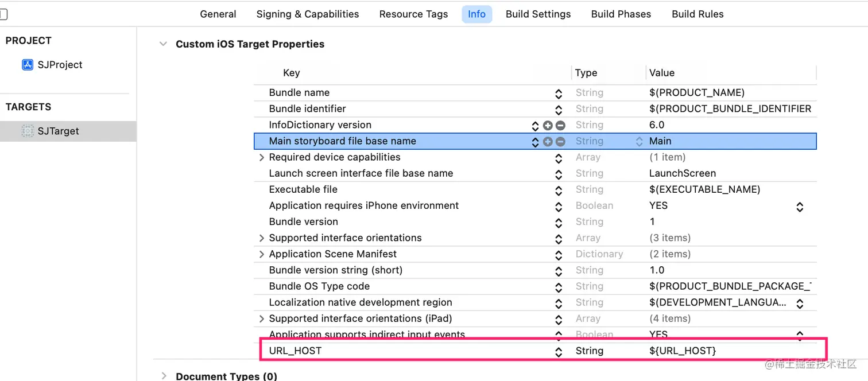Select SJTarget in targets list
Viewport: 868px width, 381px height.
(x=58, y=131)
